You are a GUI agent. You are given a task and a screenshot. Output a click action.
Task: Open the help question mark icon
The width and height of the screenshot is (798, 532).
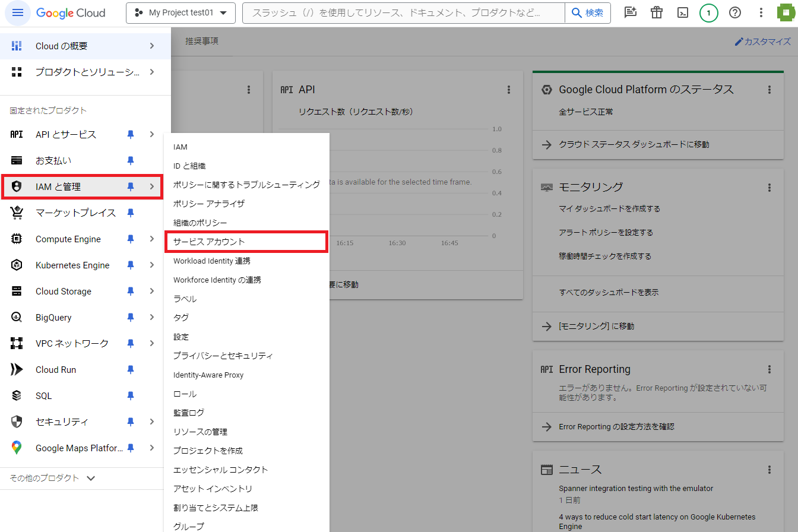click(735, 13)
